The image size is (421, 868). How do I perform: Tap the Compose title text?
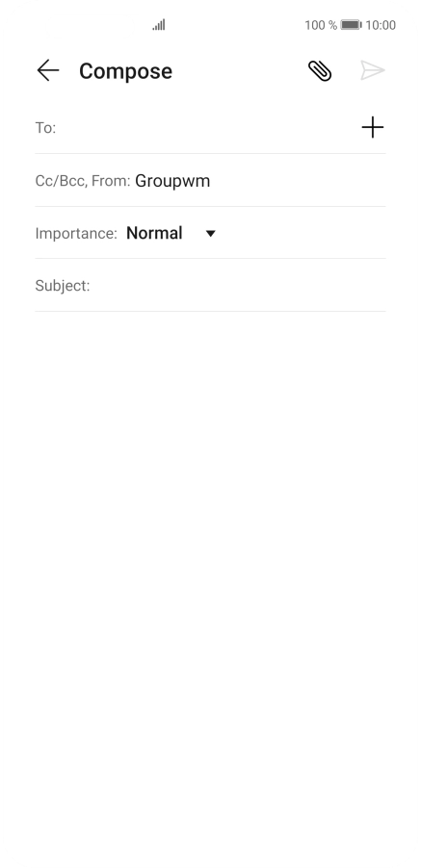[126, 71]
